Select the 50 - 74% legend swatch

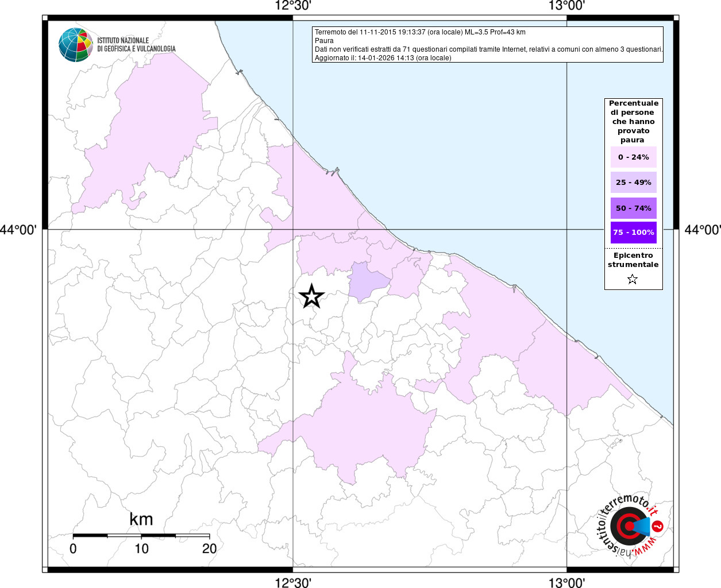click(x=633, y=208)
